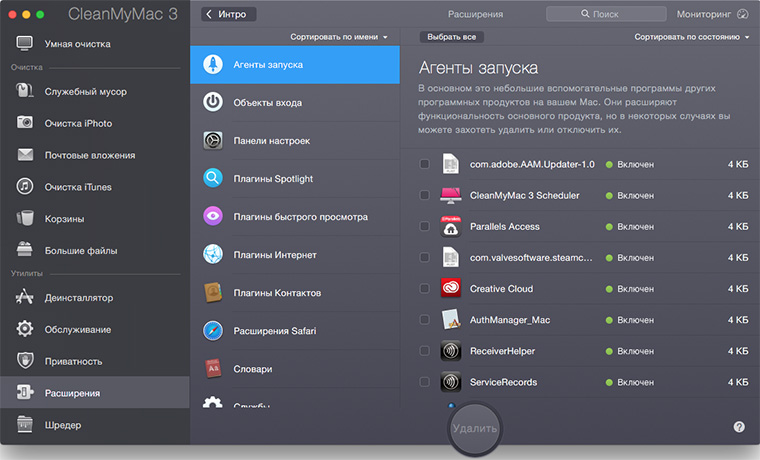The width and height of the screenshot is (760, 460).
Task: Open Большие файлы icon
Action: [x=24, y=249]
